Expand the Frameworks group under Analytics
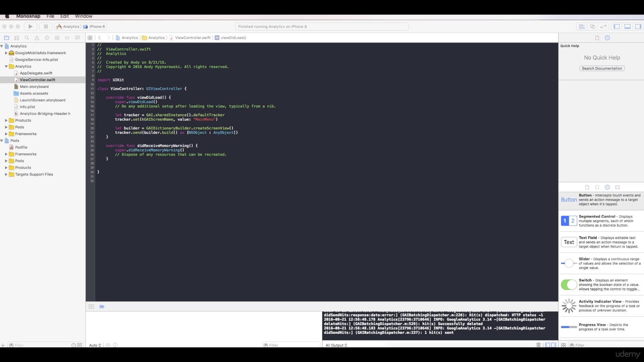644x362 pixels. pyautogui.click(x=6, y=134)
